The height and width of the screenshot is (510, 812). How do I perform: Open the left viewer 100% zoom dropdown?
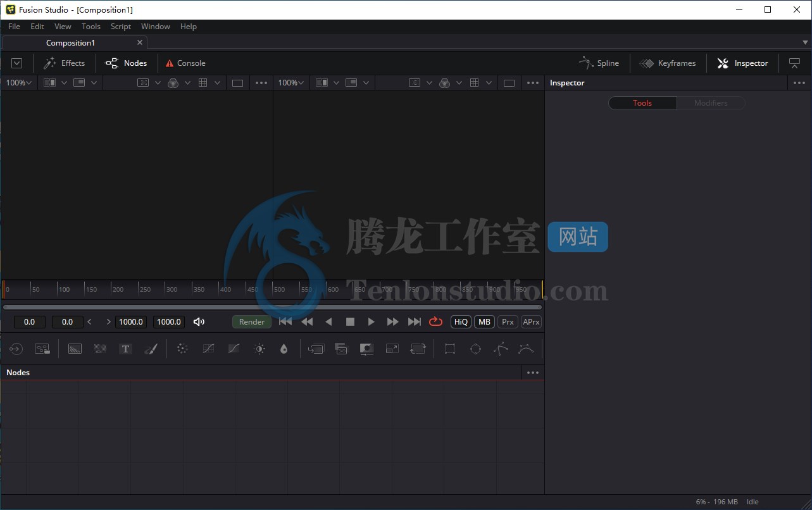[x=19, y=83]
